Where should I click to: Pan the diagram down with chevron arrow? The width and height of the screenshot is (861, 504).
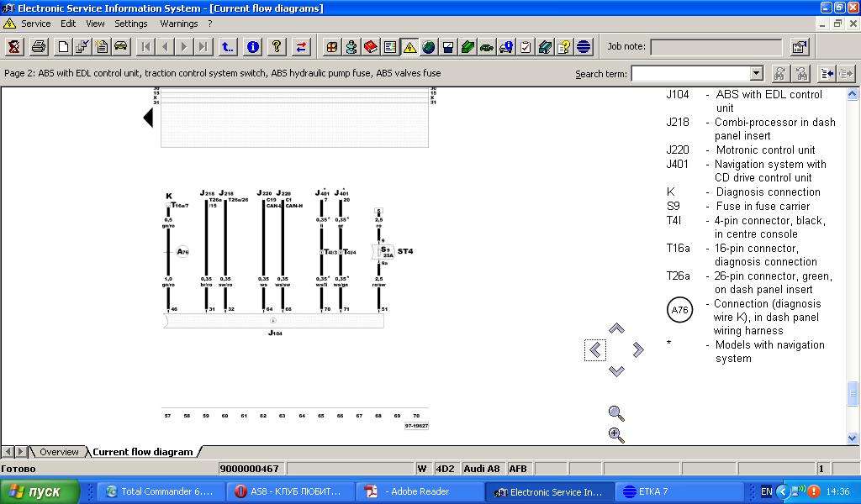(616, 370)
